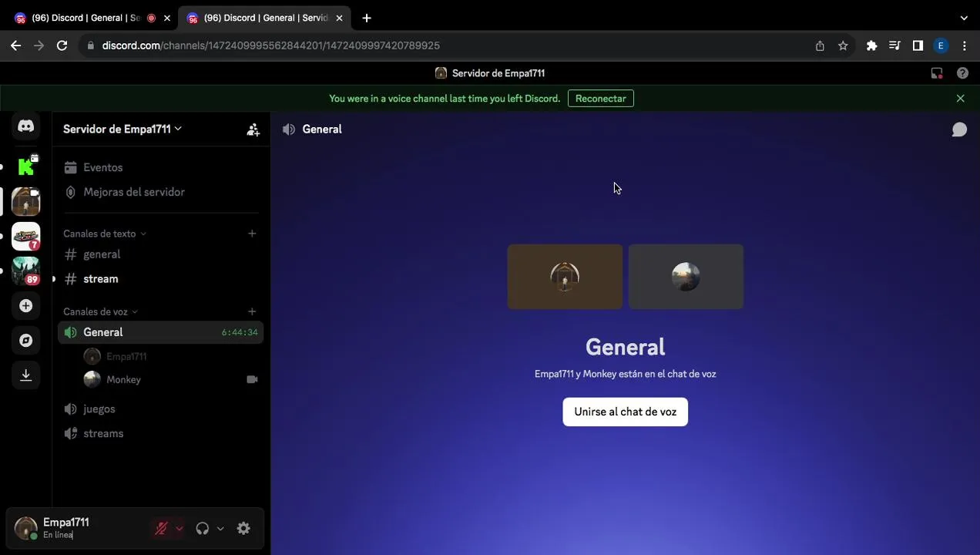Viewport: 980px width, 555px height.
Task: Open the streams stage channel
Action: [x=160, y=433]
